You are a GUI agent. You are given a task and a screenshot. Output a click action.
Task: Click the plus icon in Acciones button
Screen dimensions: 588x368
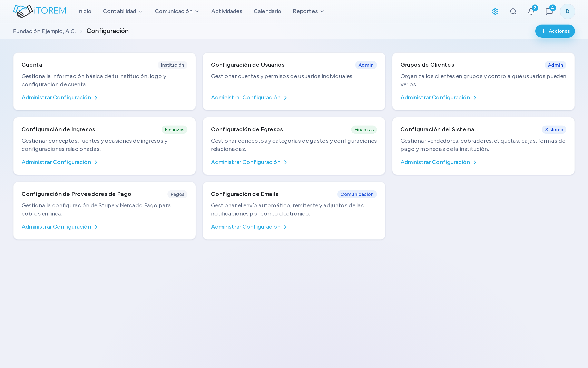click(543, 31)
